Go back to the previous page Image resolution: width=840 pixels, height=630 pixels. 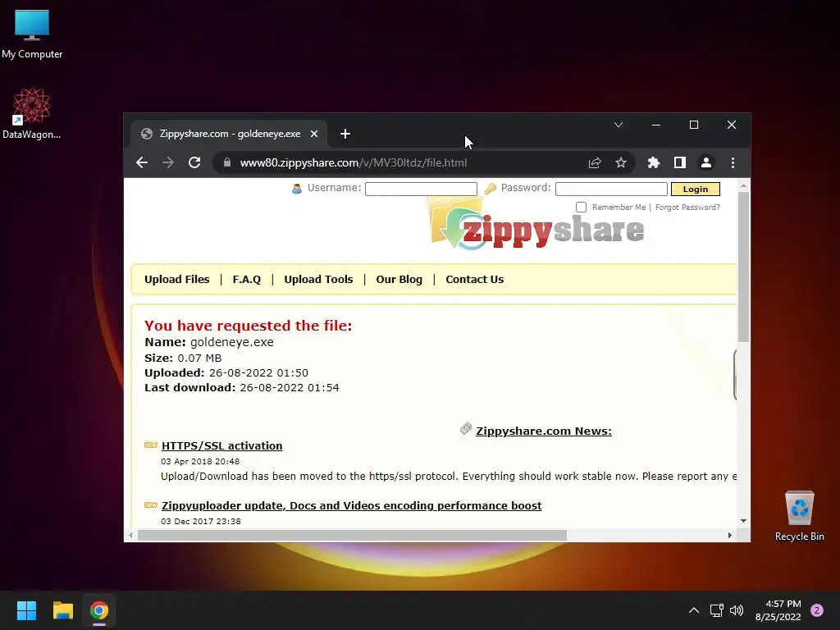(142, 163)
